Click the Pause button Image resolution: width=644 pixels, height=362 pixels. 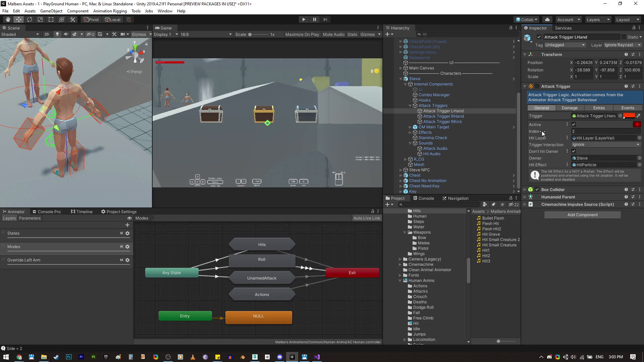(314, 19)
